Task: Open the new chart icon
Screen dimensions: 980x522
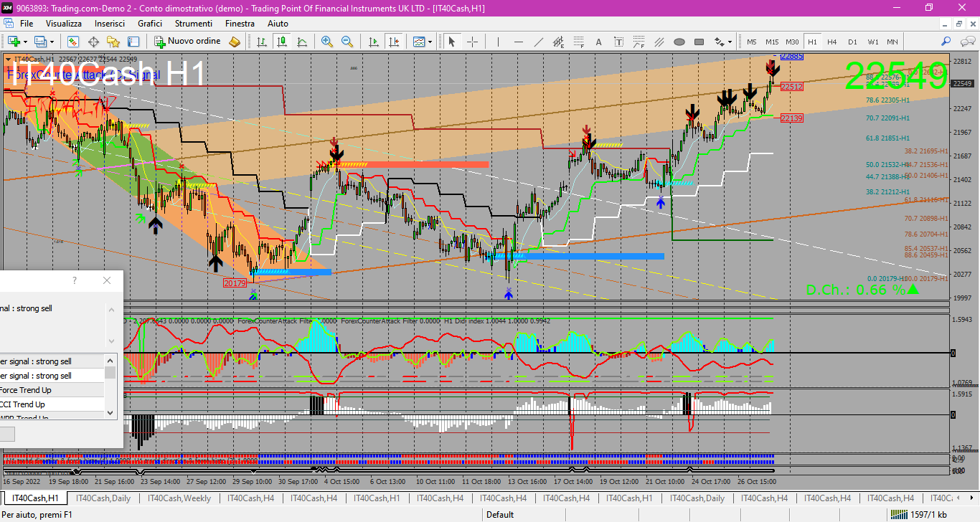Action: pos(14,42)
